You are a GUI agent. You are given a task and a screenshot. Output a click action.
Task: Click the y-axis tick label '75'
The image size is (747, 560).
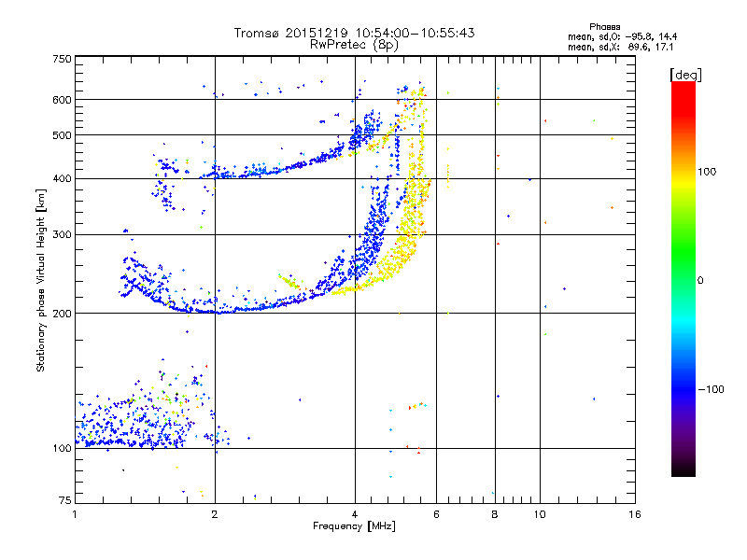coord(65,500)
